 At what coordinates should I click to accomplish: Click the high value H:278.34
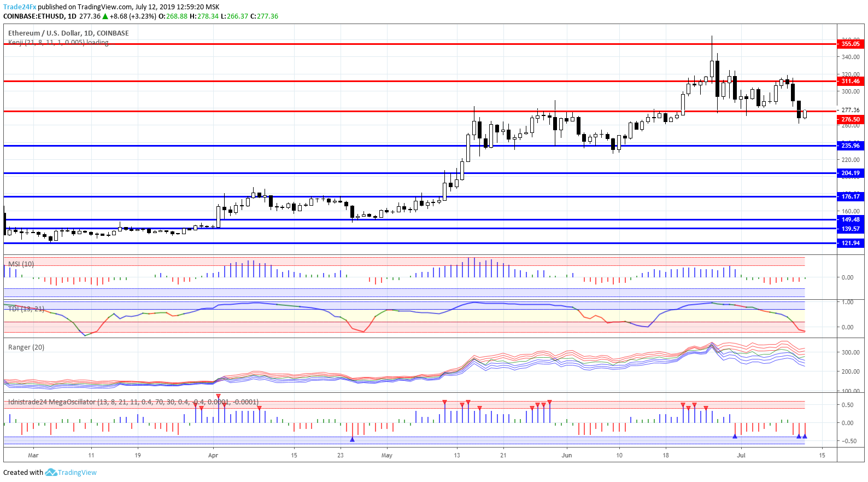(204, 16)
